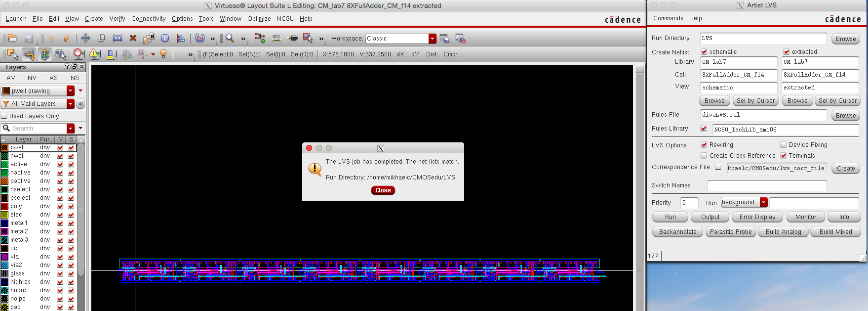Open the Workspace Classic dropdown
The width and height of the screenshot is (868, 311).
(433, 39)
